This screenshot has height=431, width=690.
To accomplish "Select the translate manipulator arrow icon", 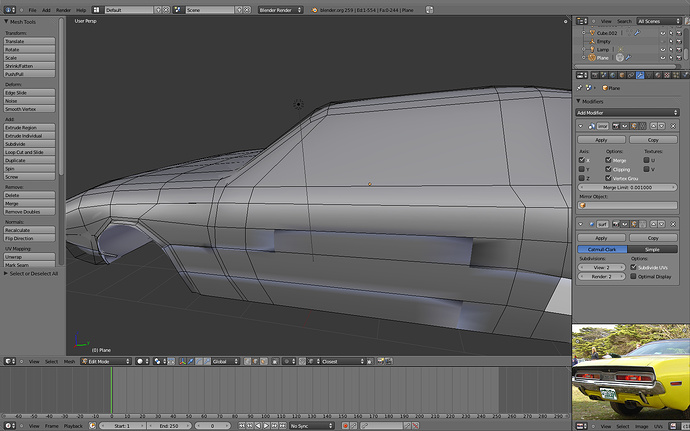I will (190, 361).
